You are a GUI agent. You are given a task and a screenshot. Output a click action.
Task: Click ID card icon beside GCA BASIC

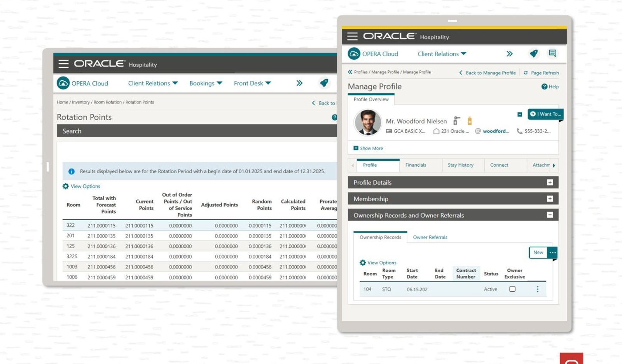[389, 131]
